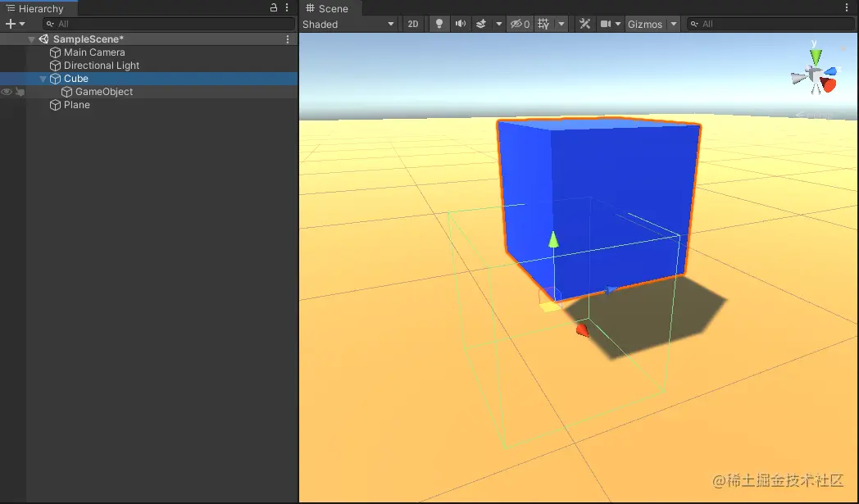
Task: Toggle scene lighting lightbulb icon
Action: pos(439,24)
